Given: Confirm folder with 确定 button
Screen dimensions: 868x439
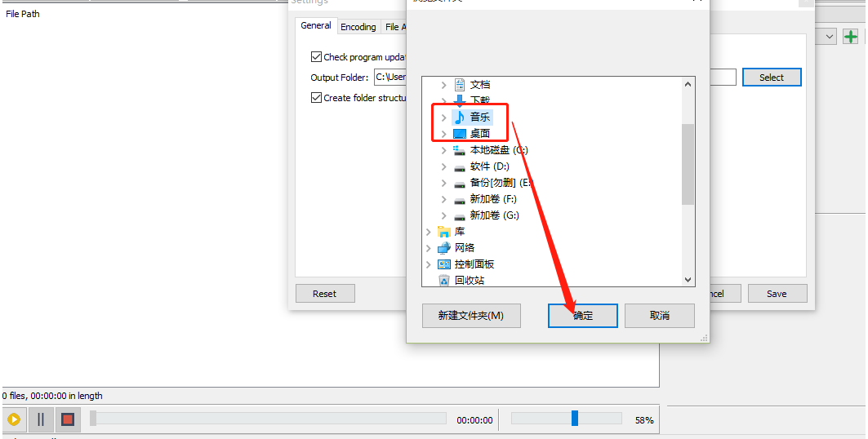Looking at the screenshot, I should [x=583, y=316].
